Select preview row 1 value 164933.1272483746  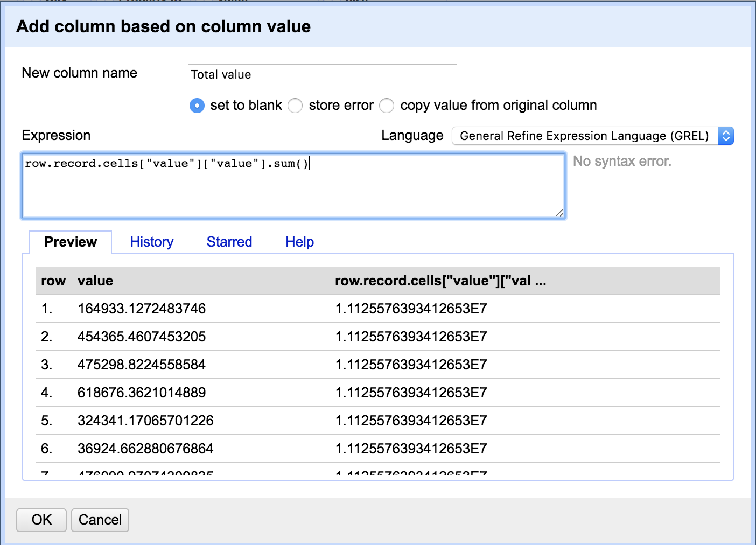click(x=142, y=309)
